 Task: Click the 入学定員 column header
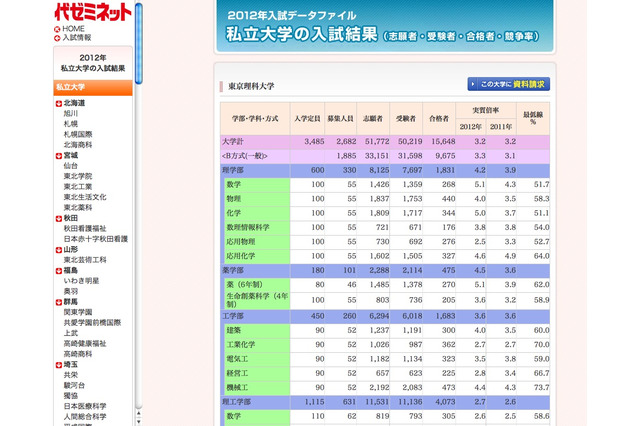click(x=307, y=119)
